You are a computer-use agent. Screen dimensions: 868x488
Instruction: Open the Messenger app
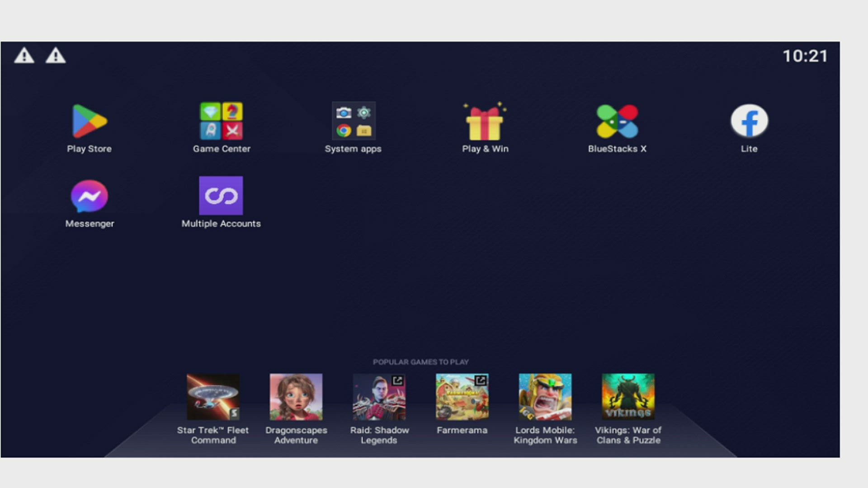tap(89, 196)
